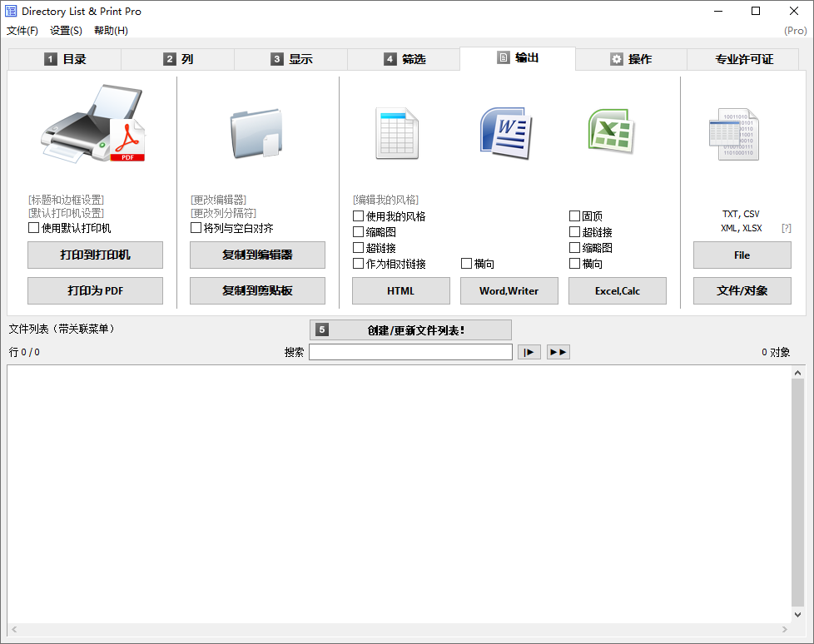Click the printer with PDF output icon

click(x=94, y=125)
